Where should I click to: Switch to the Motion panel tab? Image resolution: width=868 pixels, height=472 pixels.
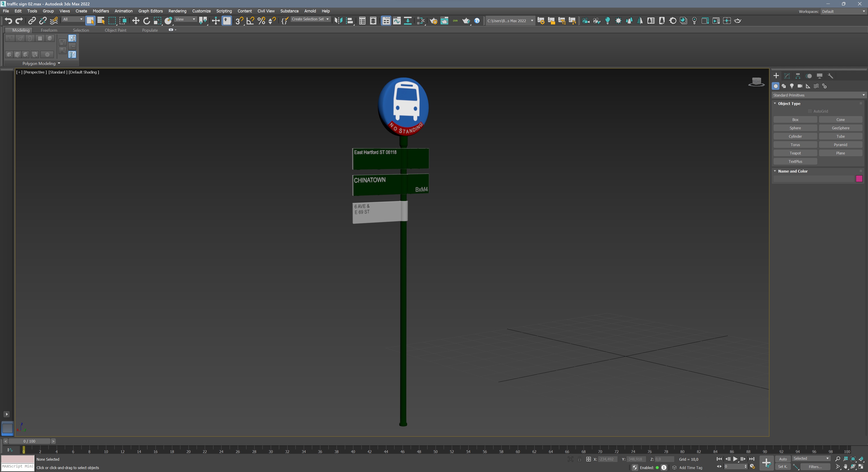(x=809, y=76)
